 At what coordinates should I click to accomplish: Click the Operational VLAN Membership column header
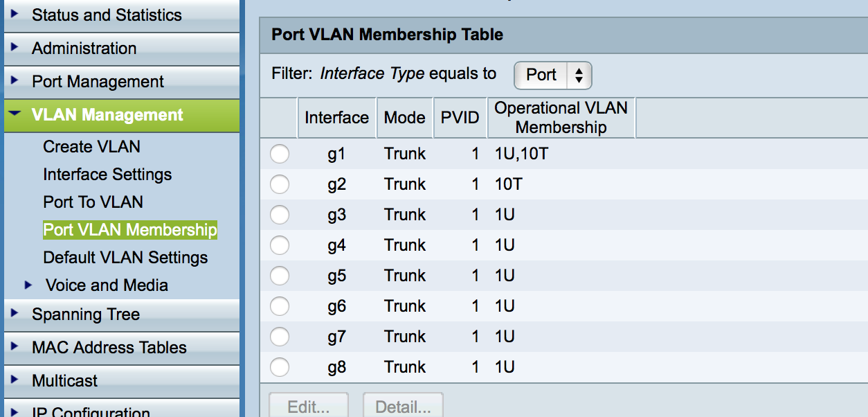(561, 118)
